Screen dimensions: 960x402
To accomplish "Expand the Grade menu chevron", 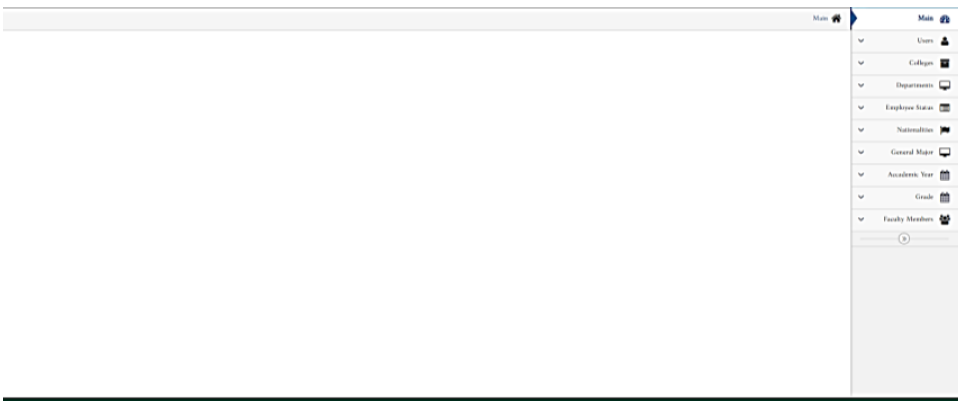I will pos(861,196).
